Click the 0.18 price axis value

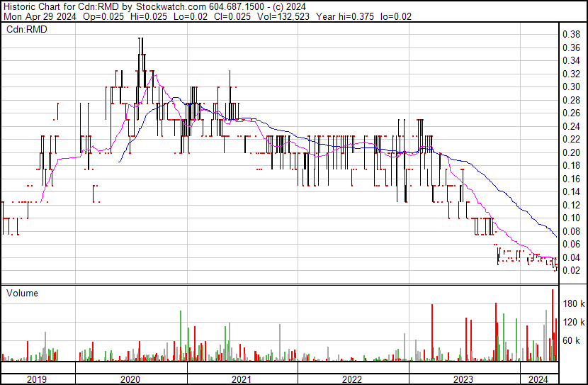pos(572,165)
